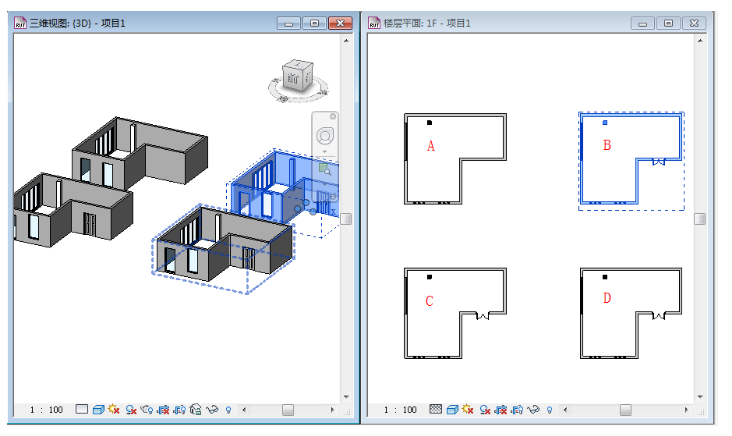This screenshot has height=436, width=732.
Task: Click the ViewCube top face
Action: click(298, 64)
